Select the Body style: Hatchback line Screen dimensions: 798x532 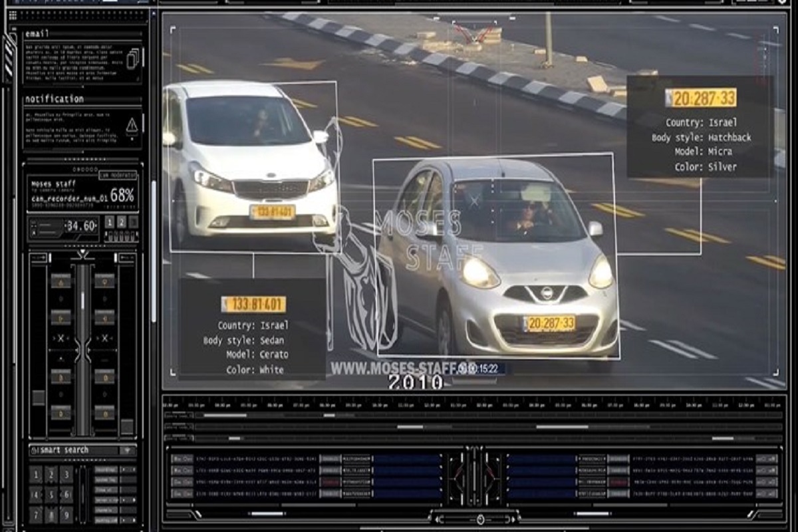pyautogui.click(x=702, y=137)
